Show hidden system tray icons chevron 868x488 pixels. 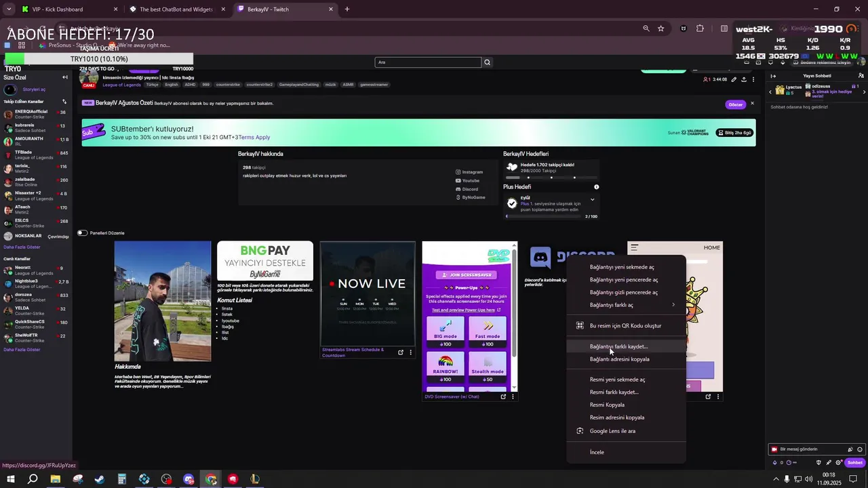(776, 479)
